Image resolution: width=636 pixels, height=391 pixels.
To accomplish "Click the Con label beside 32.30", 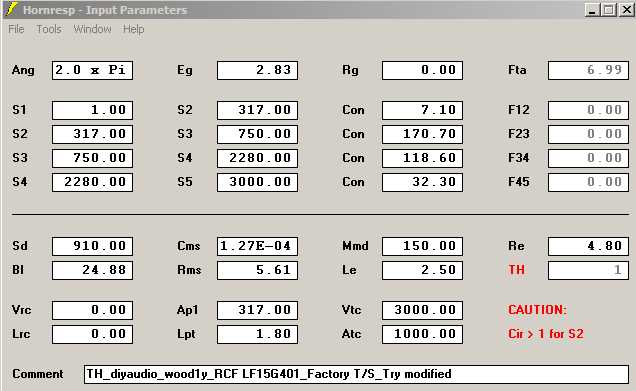I will click(353, 182).
